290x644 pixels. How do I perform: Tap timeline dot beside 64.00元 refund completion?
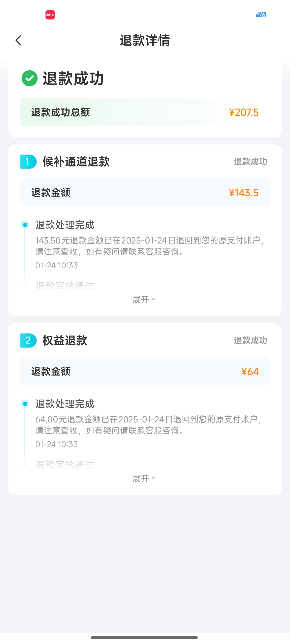click(25, 404)
